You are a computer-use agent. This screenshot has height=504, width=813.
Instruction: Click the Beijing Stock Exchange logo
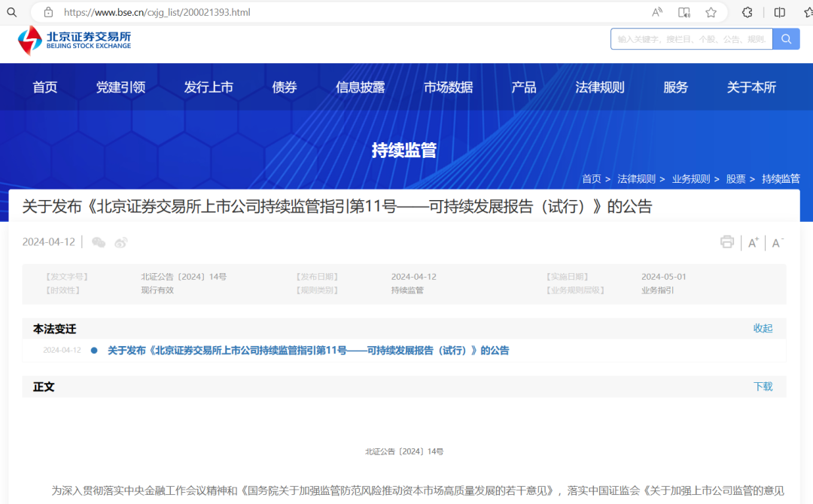coord(73,38)
